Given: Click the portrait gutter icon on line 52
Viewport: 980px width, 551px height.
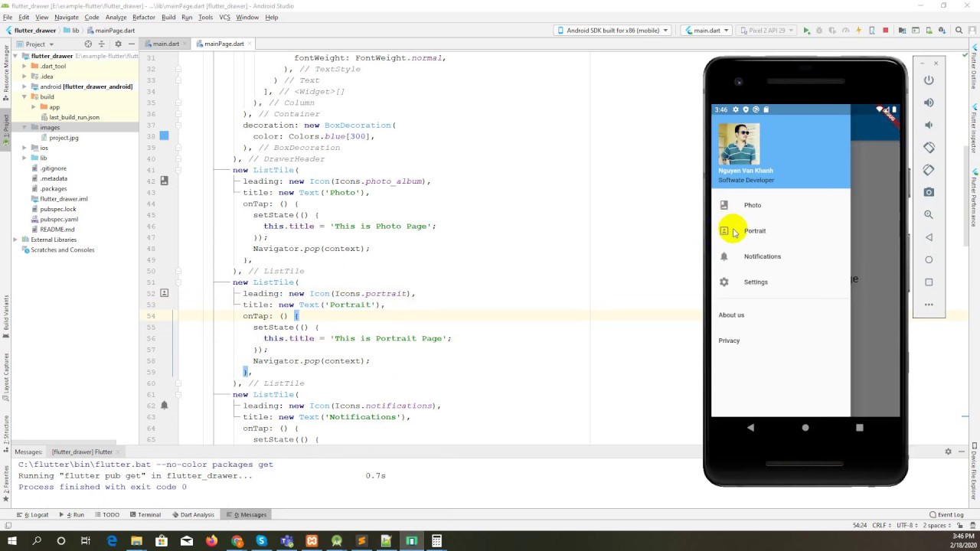Looking at the screenshot, I should (x=164, y=293).
